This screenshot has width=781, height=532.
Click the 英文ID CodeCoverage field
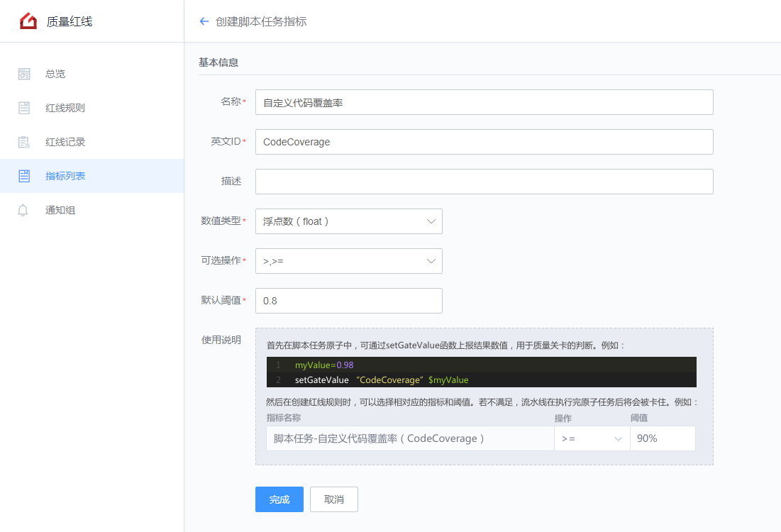click(484, 142)
